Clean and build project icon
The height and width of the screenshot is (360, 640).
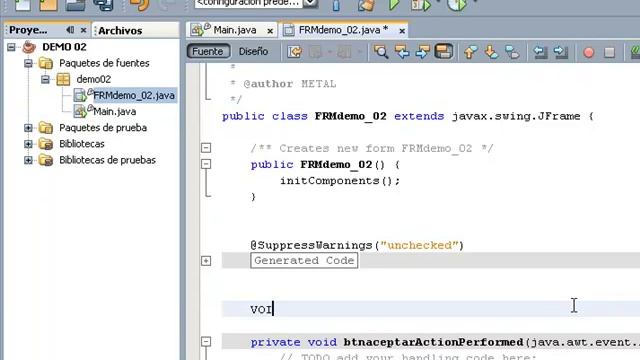coord(366,4)
